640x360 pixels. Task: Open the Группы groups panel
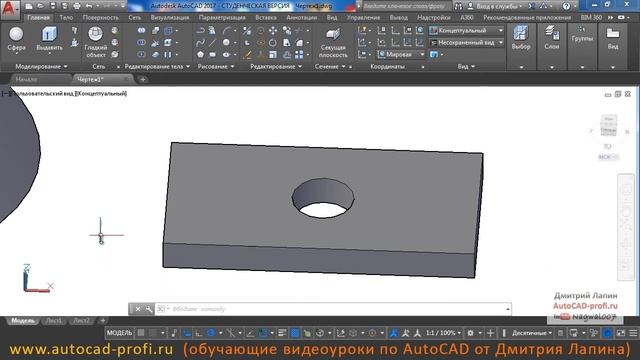click(x=582, y=35)
